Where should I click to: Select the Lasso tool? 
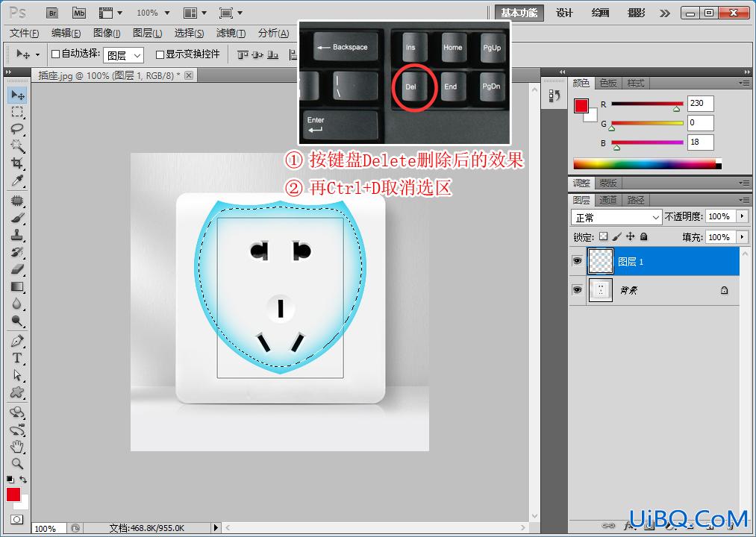(17, 129)
